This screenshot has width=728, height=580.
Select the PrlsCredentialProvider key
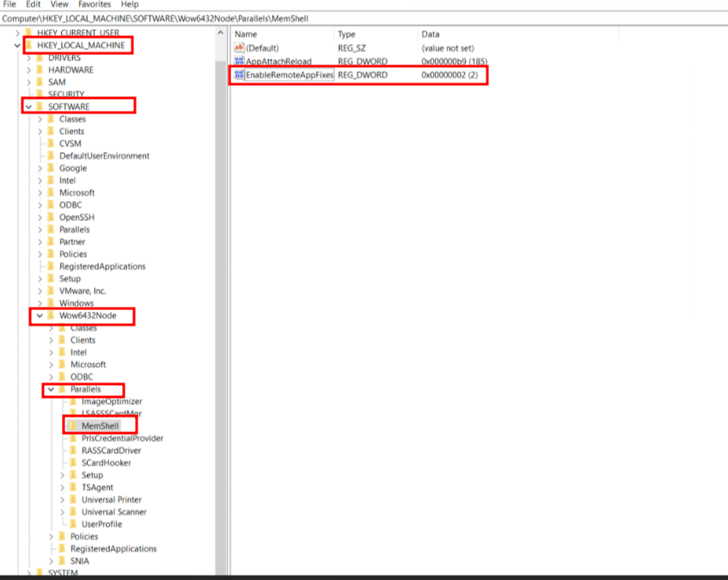(x=122, y=438)
